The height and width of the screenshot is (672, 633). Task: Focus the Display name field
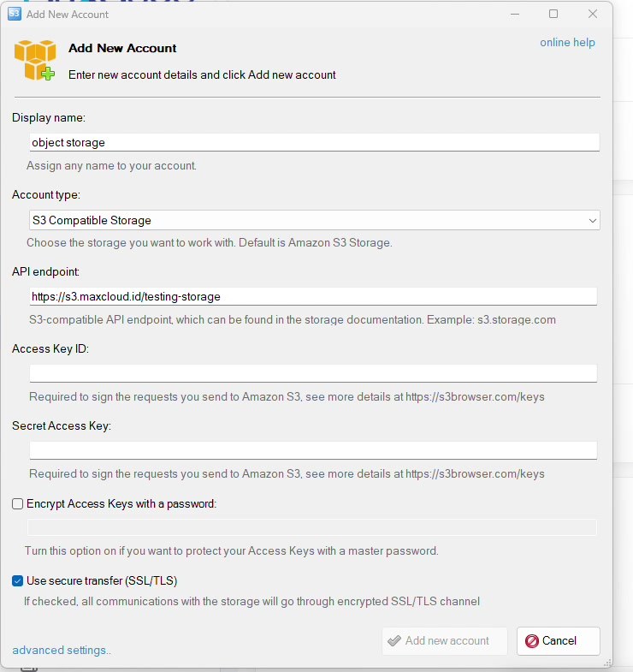[x=314, y=142]
